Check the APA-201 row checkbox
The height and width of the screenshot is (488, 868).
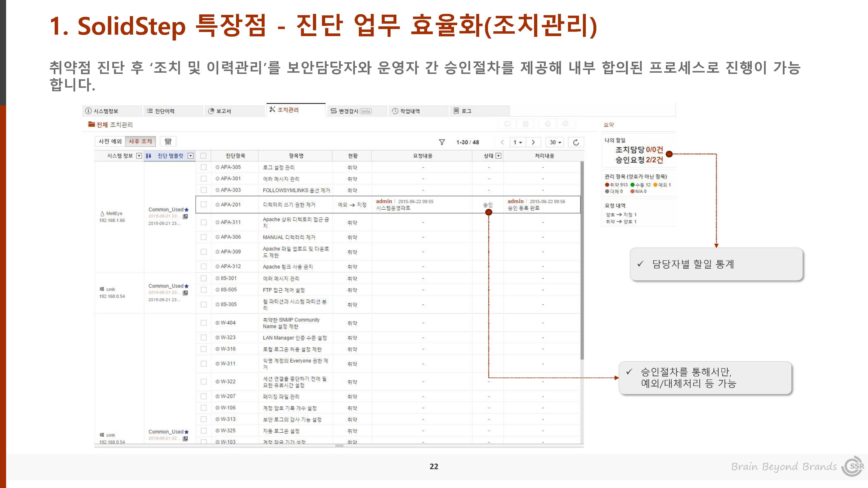pyautogui.click(x=204, y=204)
